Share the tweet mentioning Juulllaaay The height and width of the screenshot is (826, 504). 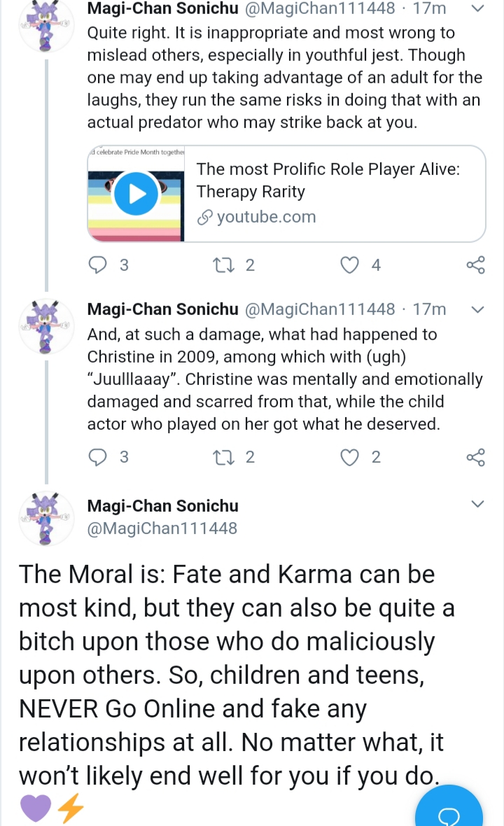pos(475,456)
